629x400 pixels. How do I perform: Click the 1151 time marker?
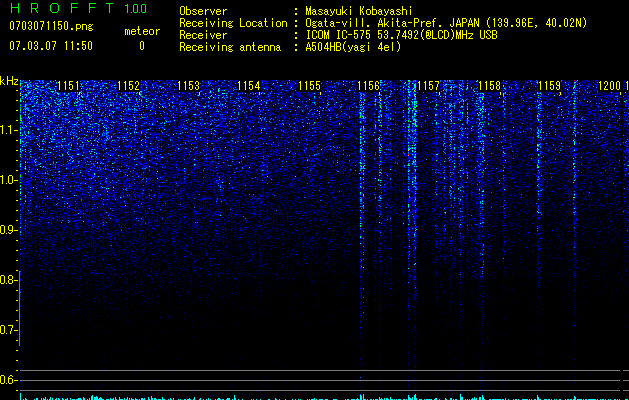(x=68, y=86)
